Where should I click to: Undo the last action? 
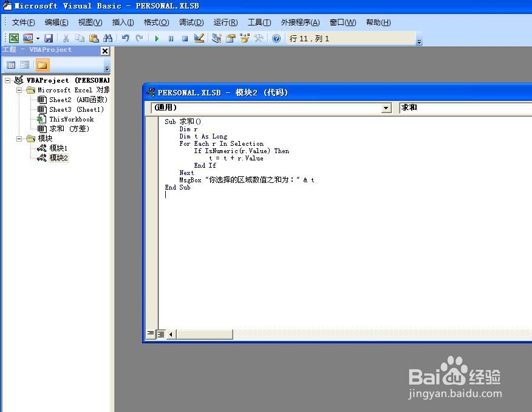coord(125,38)
